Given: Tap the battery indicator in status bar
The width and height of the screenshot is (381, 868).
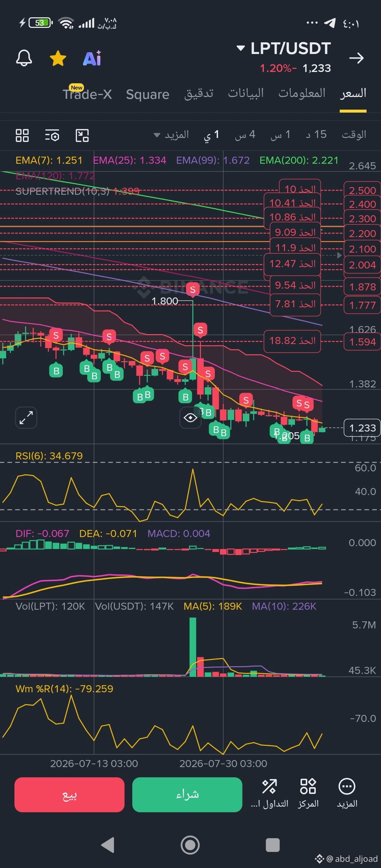Looking at the screenshot, I should pyautogui.click(x=41, y=23).
